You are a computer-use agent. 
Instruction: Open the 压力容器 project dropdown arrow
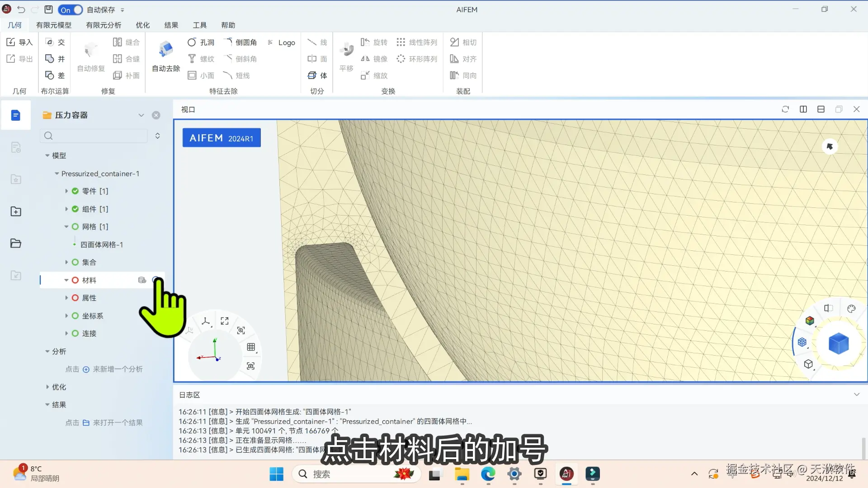[x=141, y=115]
